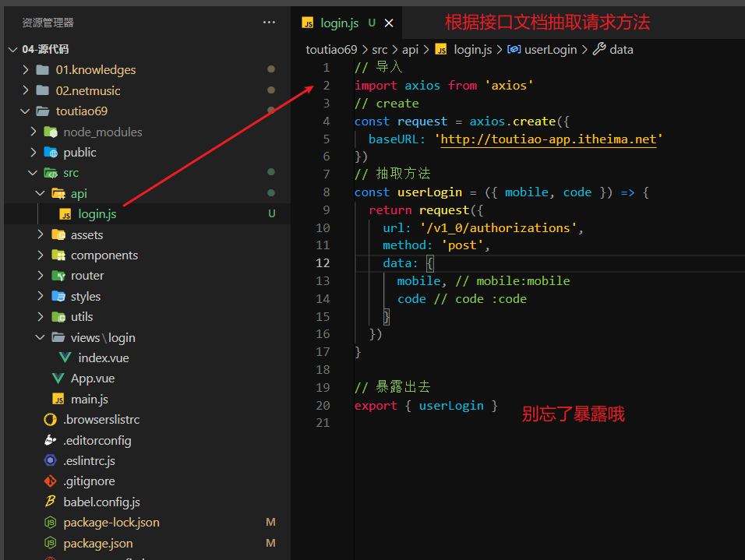Click line number 20 in the gutter

tap(323, 406)
